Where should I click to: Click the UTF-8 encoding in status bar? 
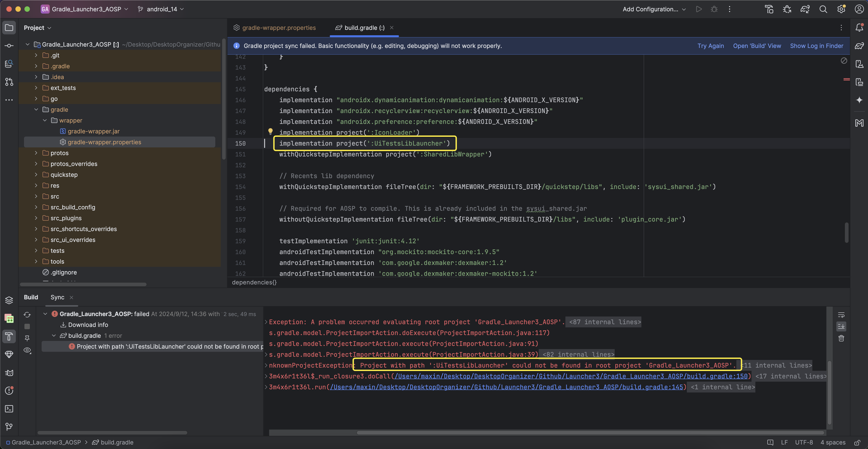point(804,442)
